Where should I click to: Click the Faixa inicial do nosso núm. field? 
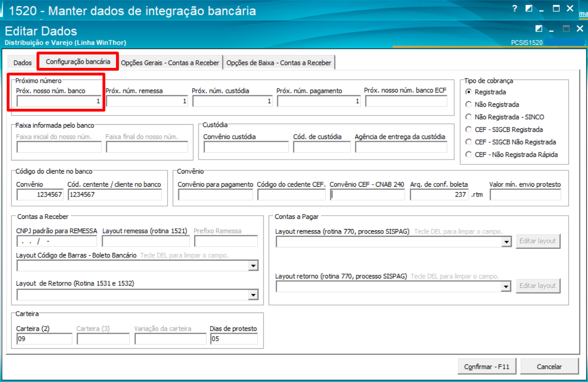59,147
